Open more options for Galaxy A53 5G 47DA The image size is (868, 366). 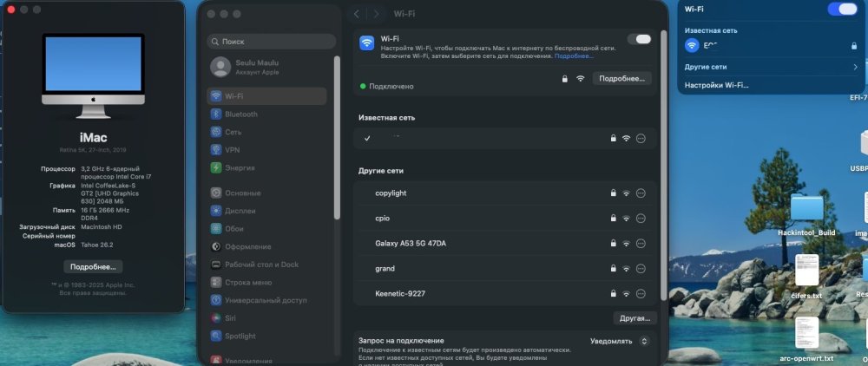pos(641,243)
